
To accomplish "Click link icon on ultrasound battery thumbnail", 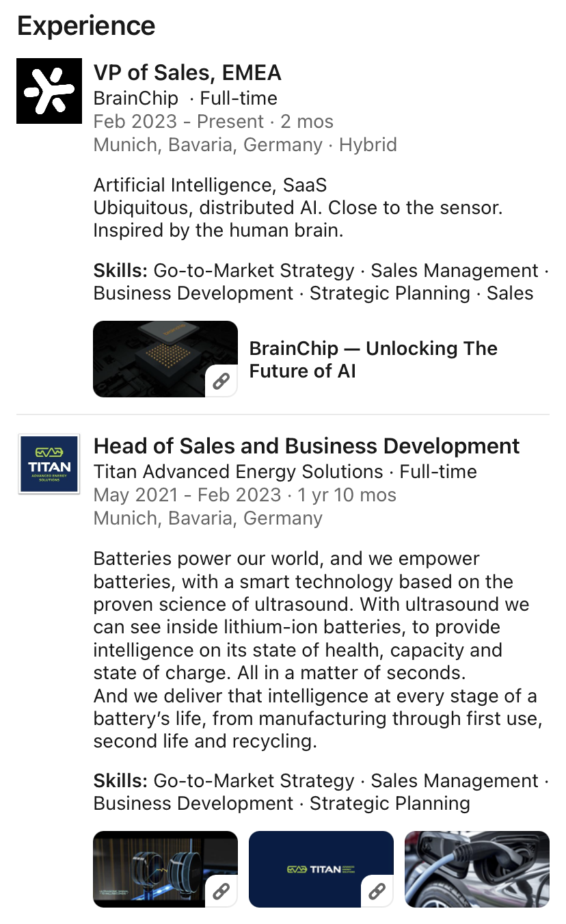I will pos(221,891).
